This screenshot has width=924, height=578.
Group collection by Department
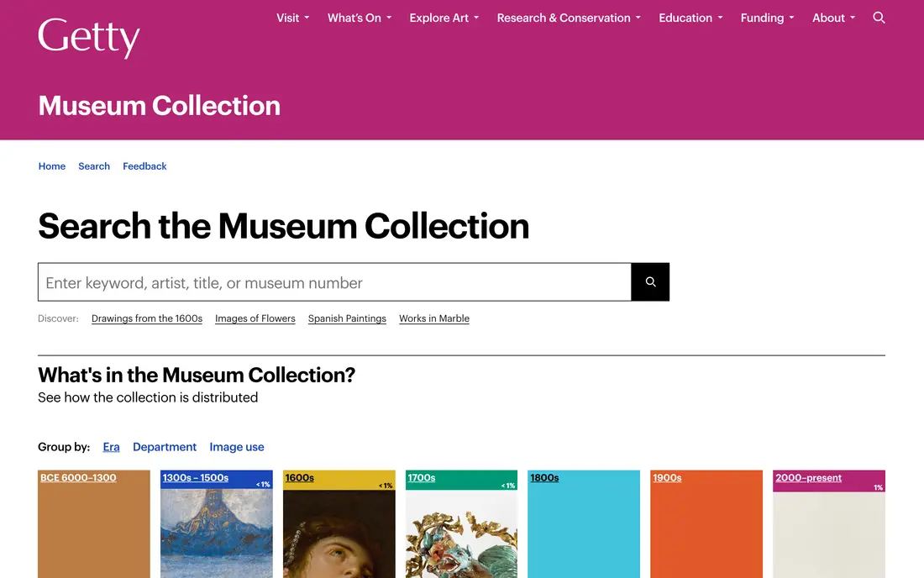click(x=165, y=447)
